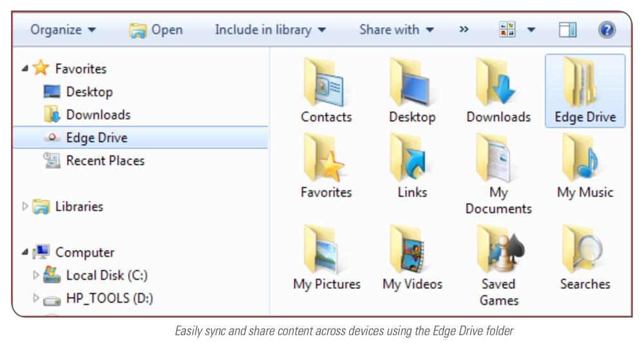Open the change view options dropdown arrow
Image resolution: width=644 pixels, height=343 pixels.
click(x=531, y=30)
